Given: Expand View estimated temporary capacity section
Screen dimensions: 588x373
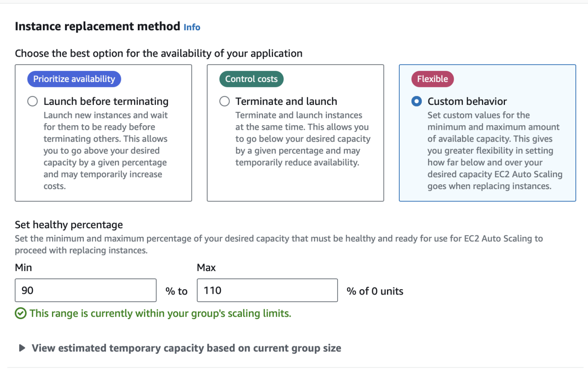Looking at the screenshot, I should pos(186,348).
